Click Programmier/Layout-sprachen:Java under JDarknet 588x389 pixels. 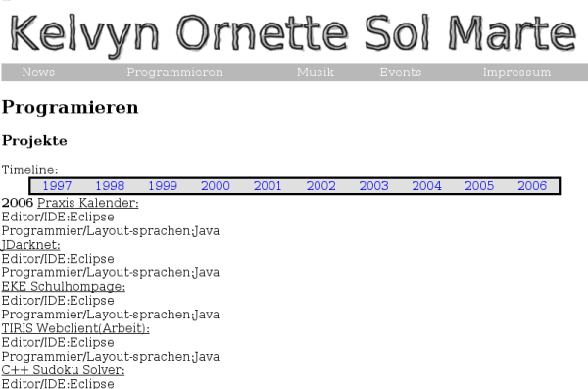coord(110,272)
